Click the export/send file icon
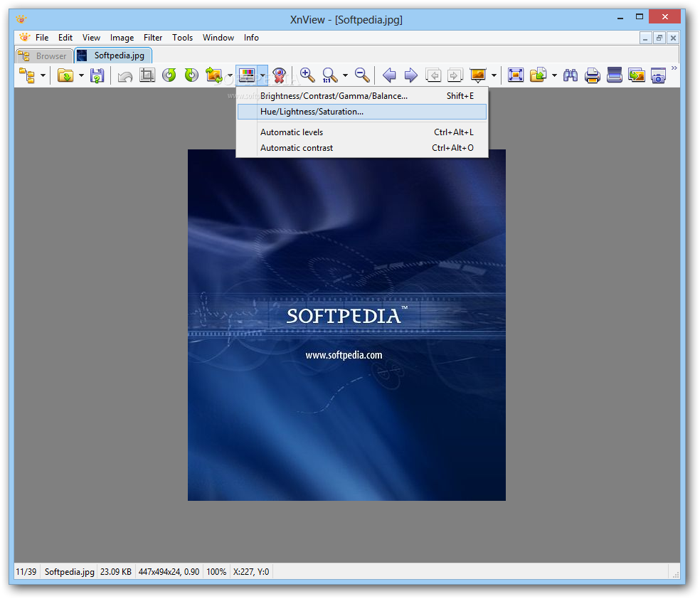700x599 pixels. pos(538,75)
